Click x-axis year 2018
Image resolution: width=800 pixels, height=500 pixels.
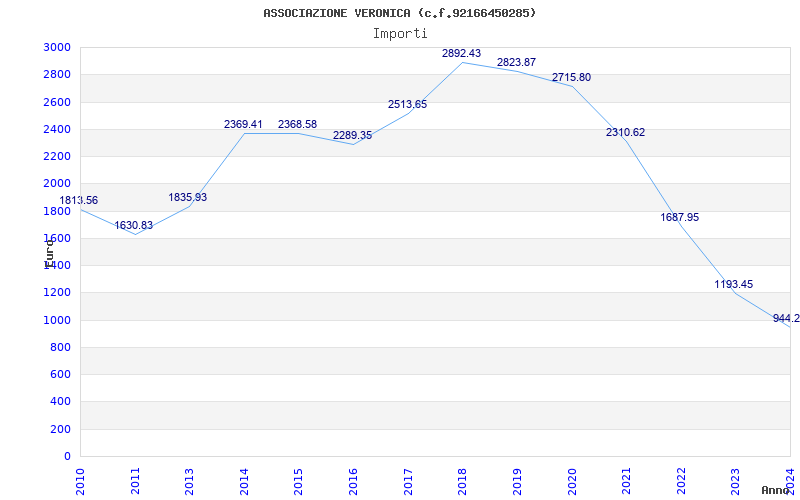[x=463, y=482]
